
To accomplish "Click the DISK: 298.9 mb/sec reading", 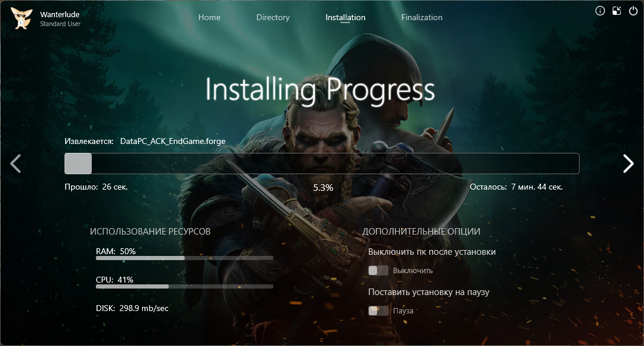I will pyautogui.click(x=132, y=308).
